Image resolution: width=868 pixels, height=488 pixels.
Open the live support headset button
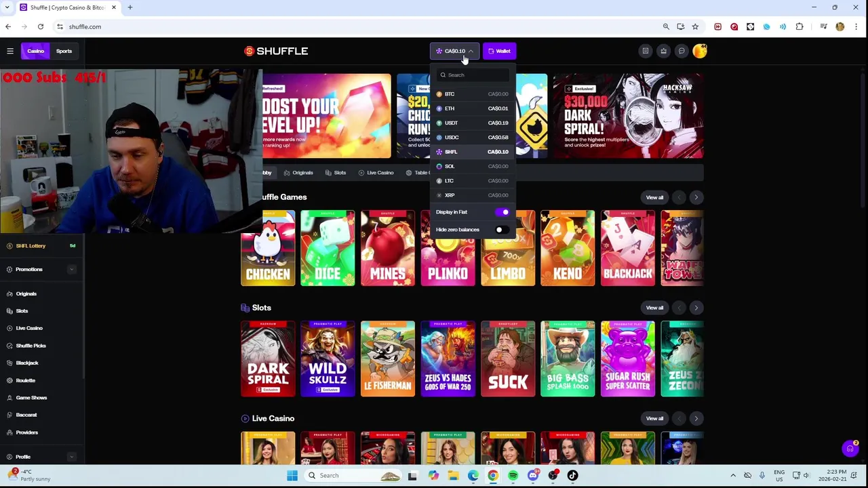click(850, 449)
